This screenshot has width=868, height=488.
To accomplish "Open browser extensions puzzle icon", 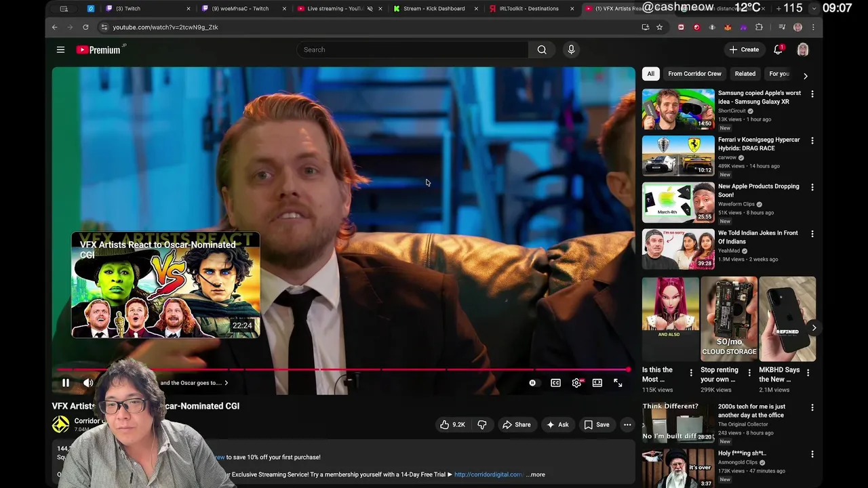I will click(759, 27).
